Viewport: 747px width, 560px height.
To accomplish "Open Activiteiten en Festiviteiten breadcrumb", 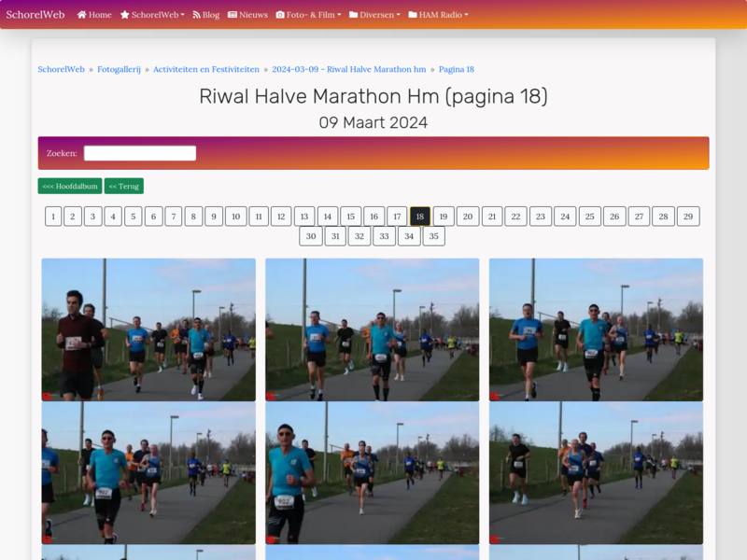I will (x=206, y=69).
